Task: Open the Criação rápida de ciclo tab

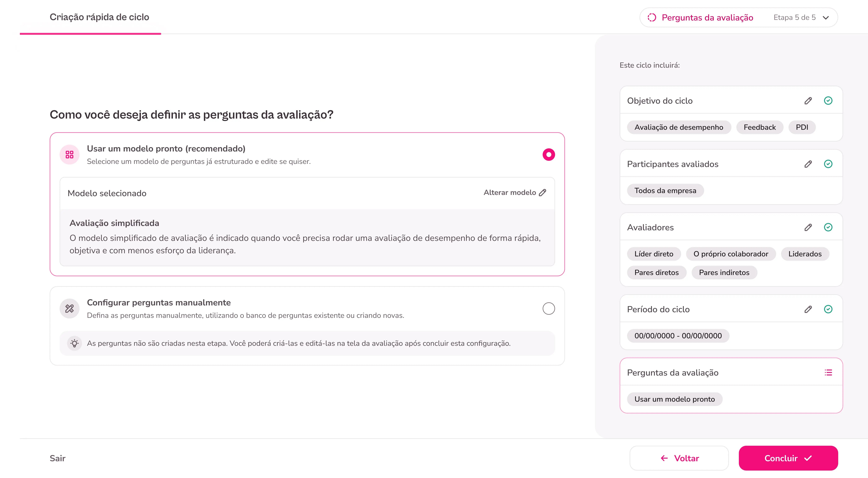Action: (99, 17)
